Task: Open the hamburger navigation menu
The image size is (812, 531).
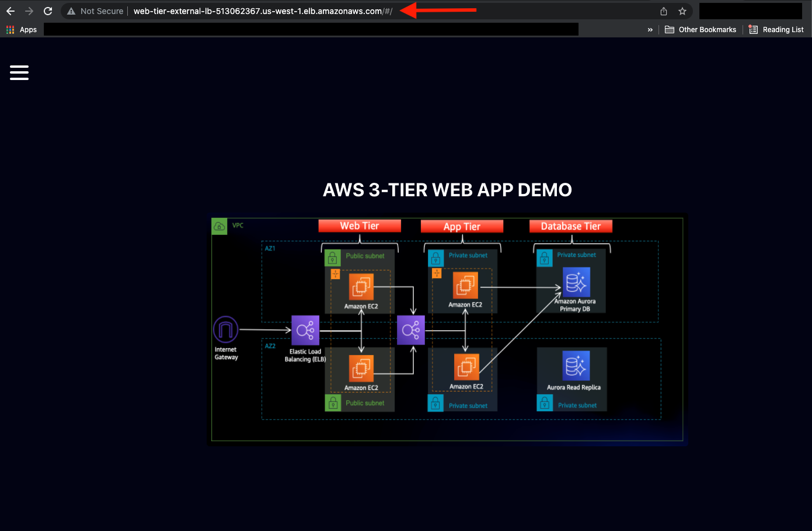Action: click(19, 72)
